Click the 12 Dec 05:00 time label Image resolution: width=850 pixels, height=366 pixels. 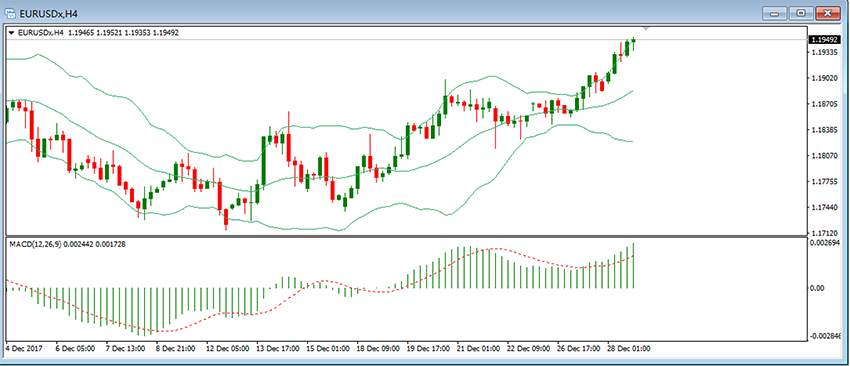228,348
